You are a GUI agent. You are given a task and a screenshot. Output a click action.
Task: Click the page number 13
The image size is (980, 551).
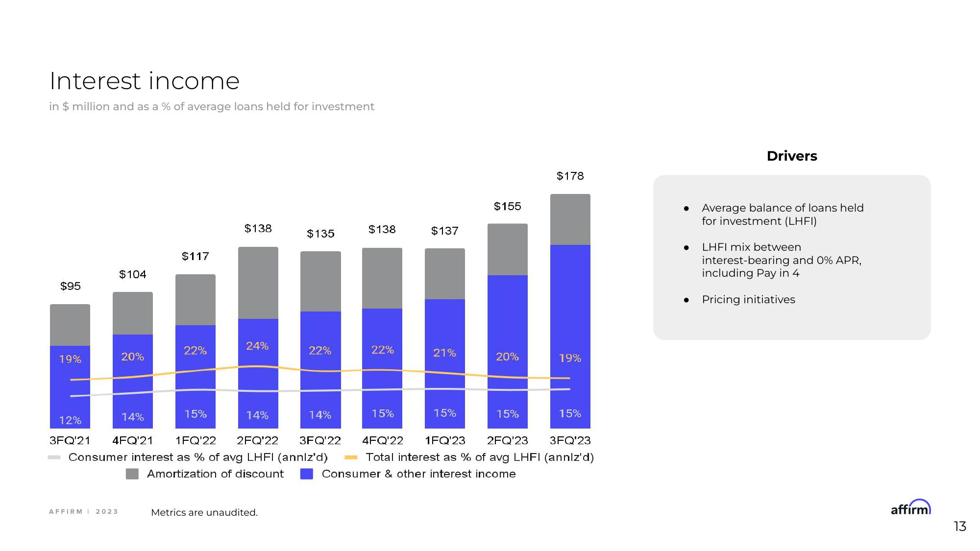[959, 527]
